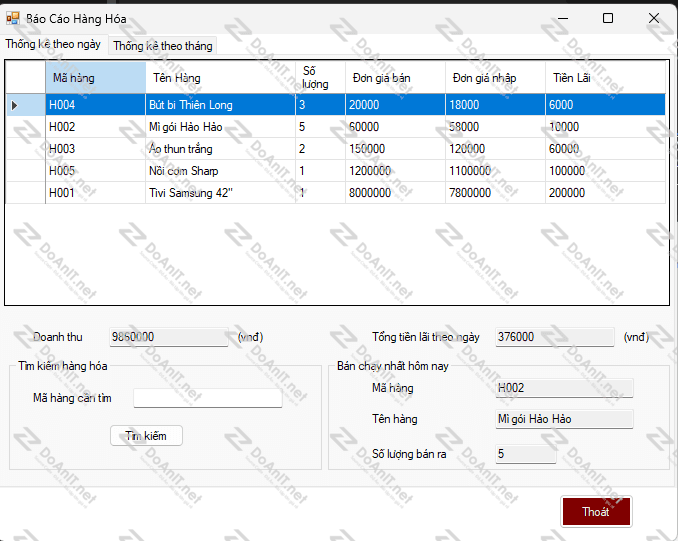This screenshot has height=541, width=678.
Task: Switch to 'Thống kê theo tháng' tab
Action: [162, 46]
